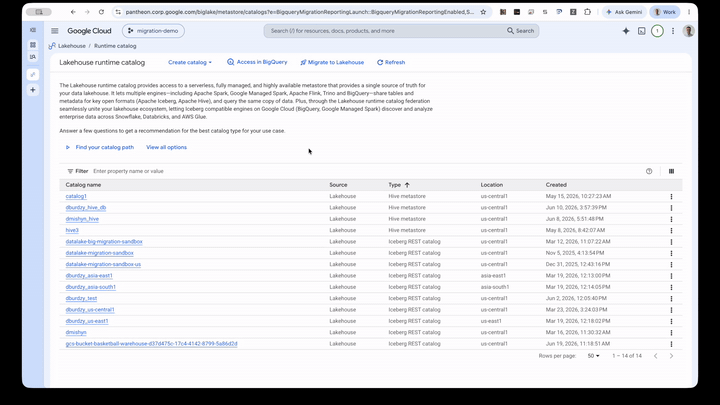
Task: Go to previous page of results
Action: [x=656, y=356]
